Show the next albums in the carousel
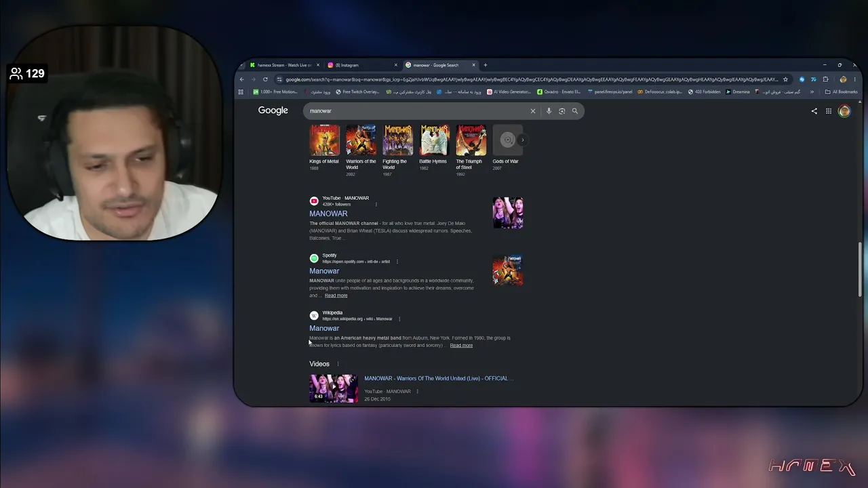The height and width of the screenshot is (488, 868). pyautogui.click(x=522, y=140)
